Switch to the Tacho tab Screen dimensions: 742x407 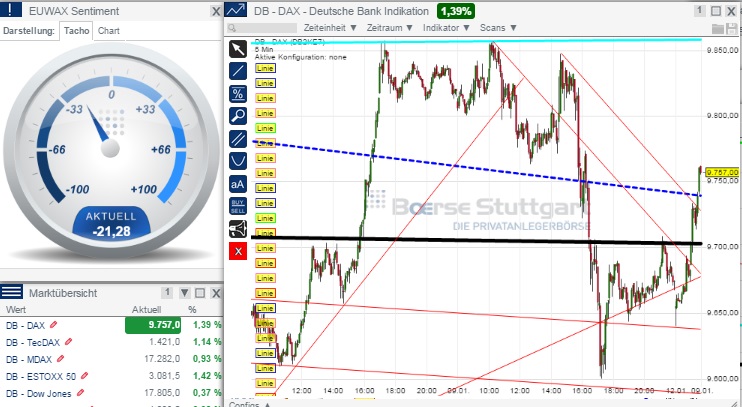click(76, 31)
